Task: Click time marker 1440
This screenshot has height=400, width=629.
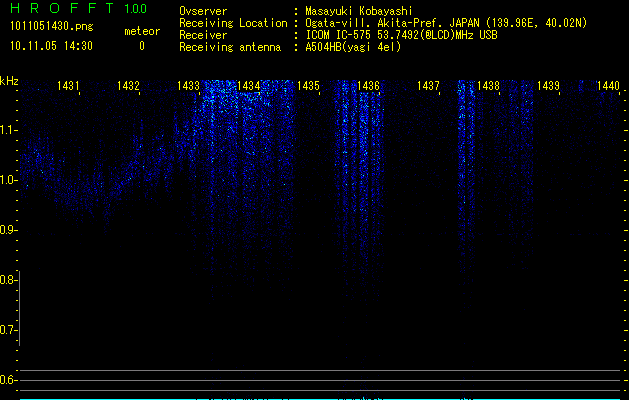Action: pos(608,85)
